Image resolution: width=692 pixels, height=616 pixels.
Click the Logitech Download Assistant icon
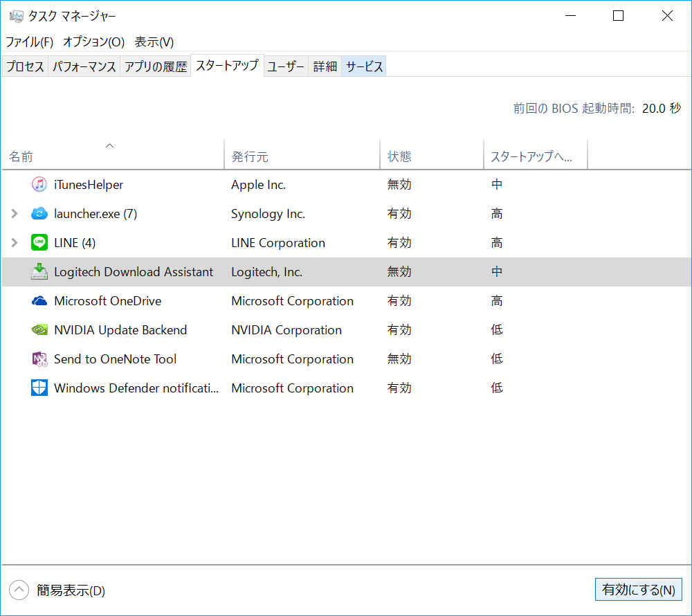[x=39, y=271]
